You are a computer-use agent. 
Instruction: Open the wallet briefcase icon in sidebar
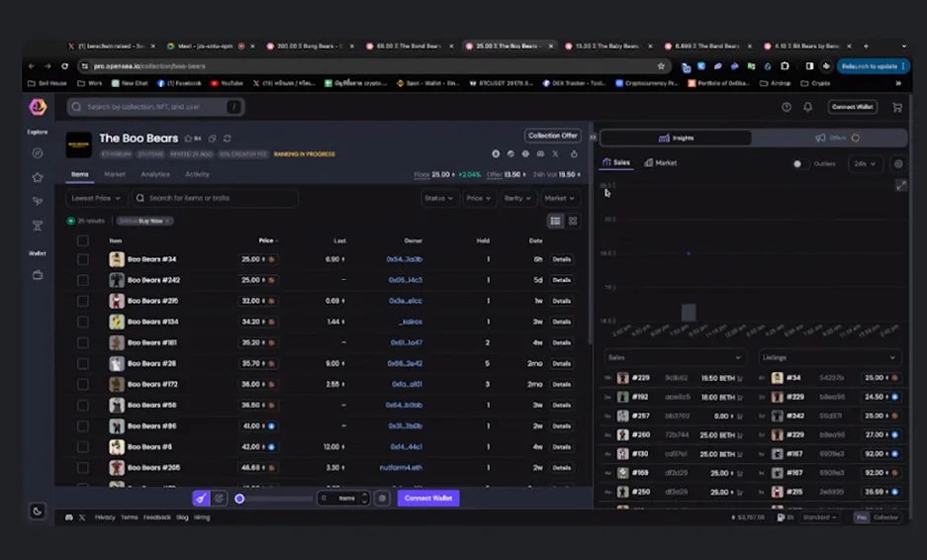click(38, 275)
